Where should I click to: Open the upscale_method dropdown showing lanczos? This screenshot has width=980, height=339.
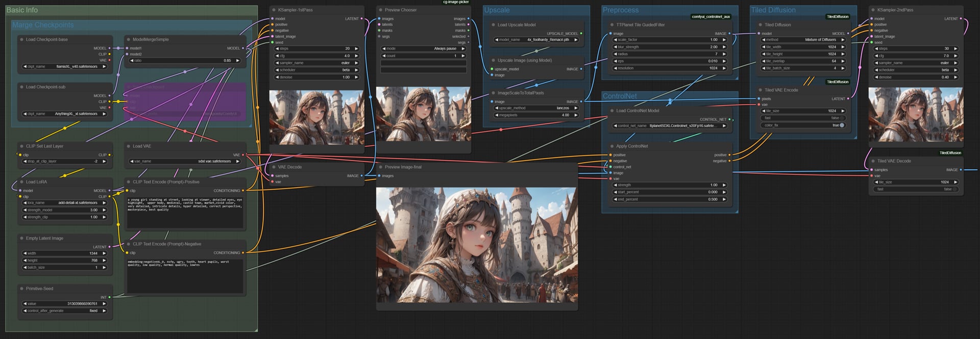coord(536,108)
